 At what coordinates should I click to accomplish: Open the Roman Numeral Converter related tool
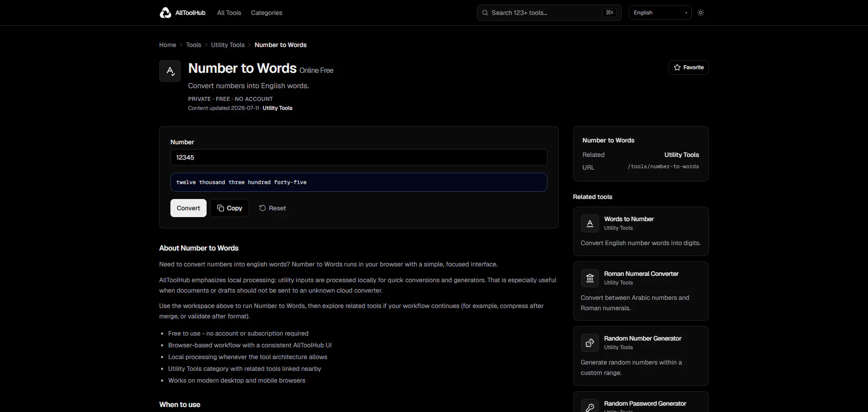coord(641,291)
